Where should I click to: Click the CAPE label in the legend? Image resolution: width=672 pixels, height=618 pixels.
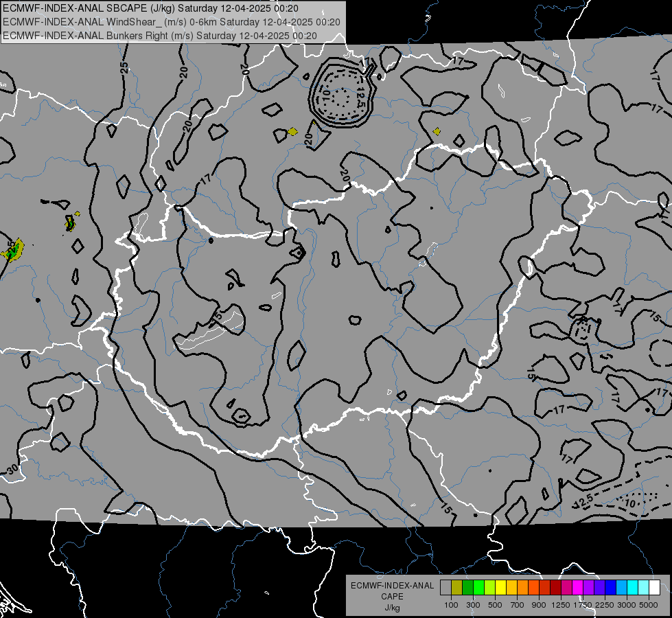tap(392, 597)
